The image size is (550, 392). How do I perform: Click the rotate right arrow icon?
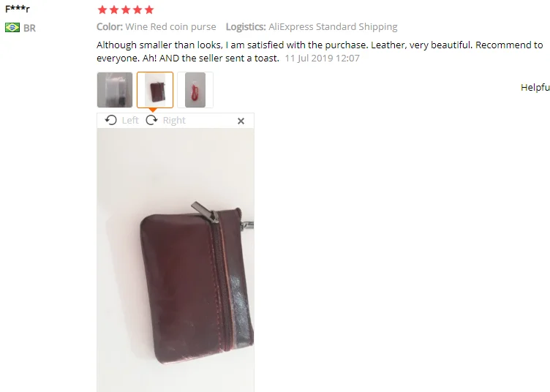(x=151, y=120)
